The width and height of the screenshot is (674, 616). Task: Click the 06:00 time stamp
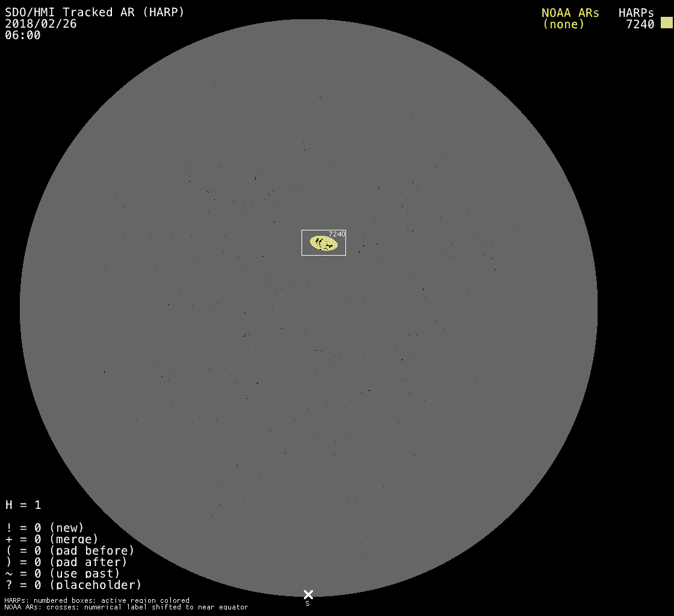23,35
